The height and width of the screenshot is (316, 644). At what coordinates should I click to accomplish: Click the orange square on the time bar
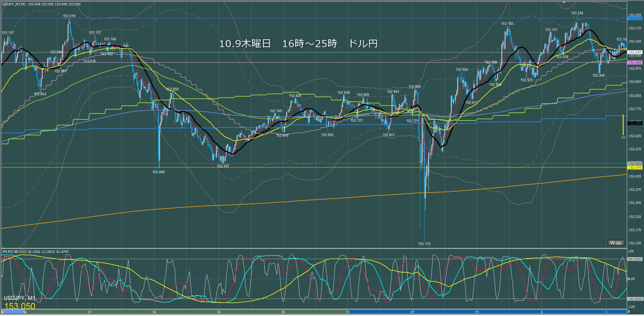tap(3, 312)
